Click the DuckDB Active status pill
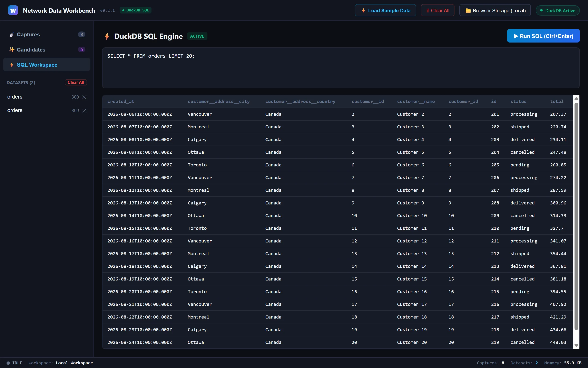This screenshot has width=588, height=368. pyautogui.click(x=558, y=10)
